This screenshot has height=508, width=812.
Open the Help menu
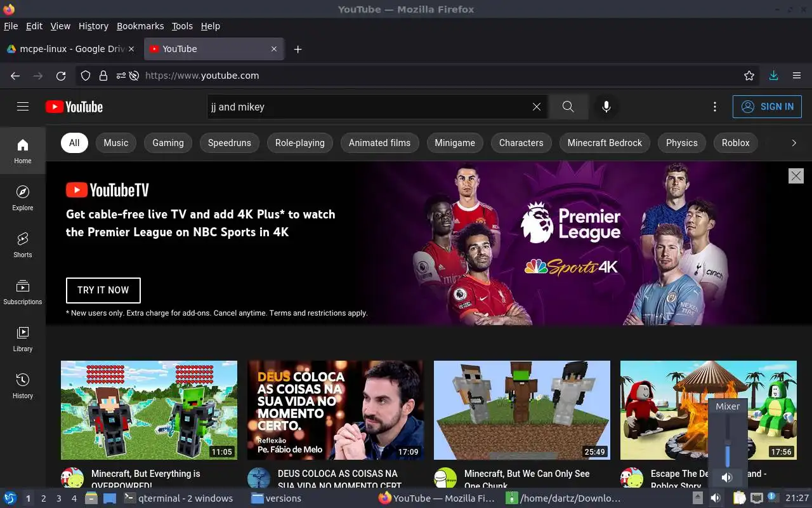[210, 26]
